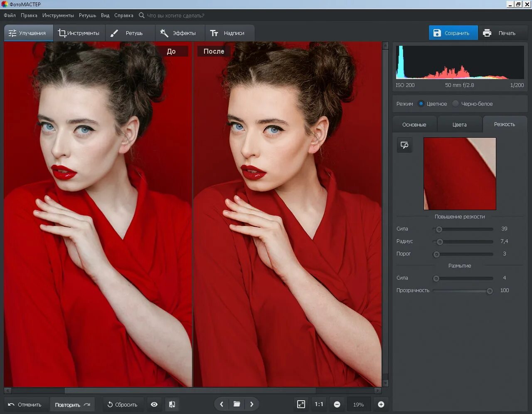Screen dimensions: 532x414
Task: Click the Сбросить reset button
Action: pyautogui.click(x=122, y=404)
